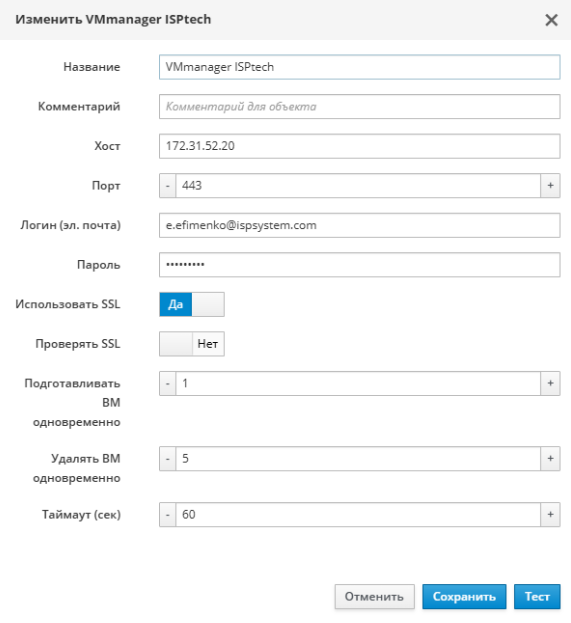Increase the Порт value with plus
Viewport: 571px width, 623px height.
pos(550,186)
